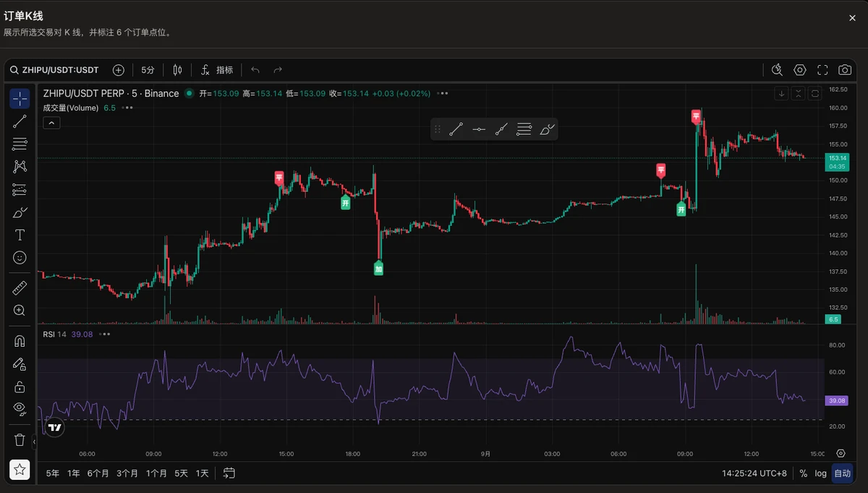This screenshot has width=868, height=493.
Task: Select the crosshair cursor tool
Action: (x=20, y=98)
